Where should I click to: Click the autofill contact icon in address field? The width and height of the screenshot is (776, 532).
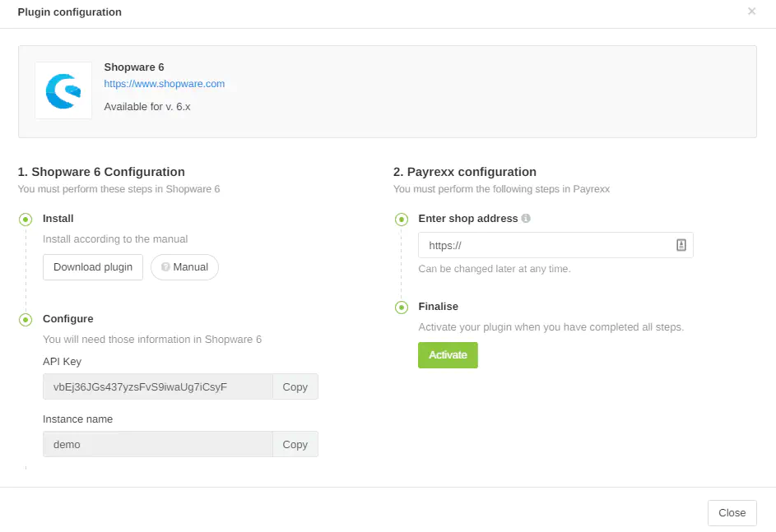coord(681,245)
